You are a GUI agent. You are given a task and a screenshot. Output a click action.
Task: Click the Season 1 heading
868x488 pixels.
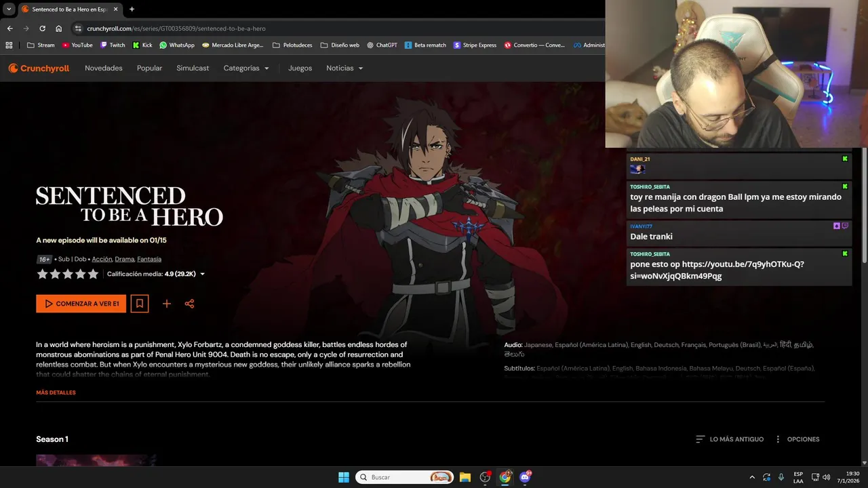point(52,439)
